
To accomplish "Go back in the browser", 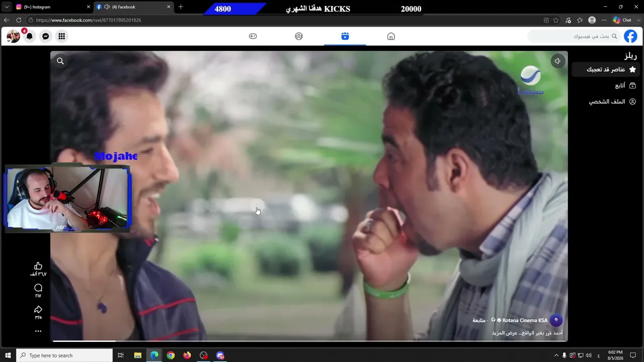I will point(7,20).
